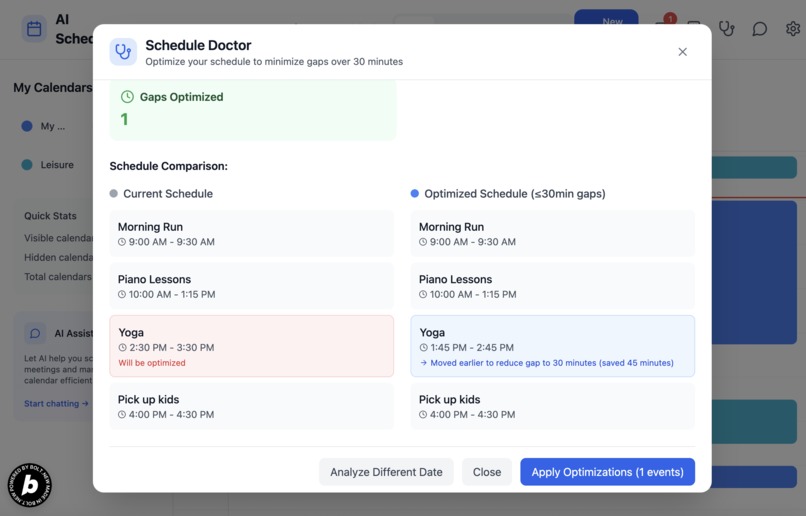Viewport: 806px width, 516px height.
Task: Click the "Will be optimized" red label
Action: [152, 363]
